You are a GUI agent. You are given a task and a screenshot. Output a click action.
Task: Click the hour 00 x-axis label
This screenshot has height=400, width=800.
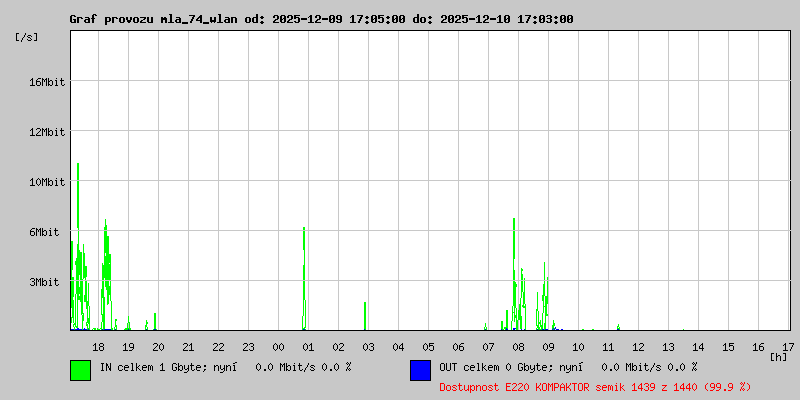tap(279, 347)
